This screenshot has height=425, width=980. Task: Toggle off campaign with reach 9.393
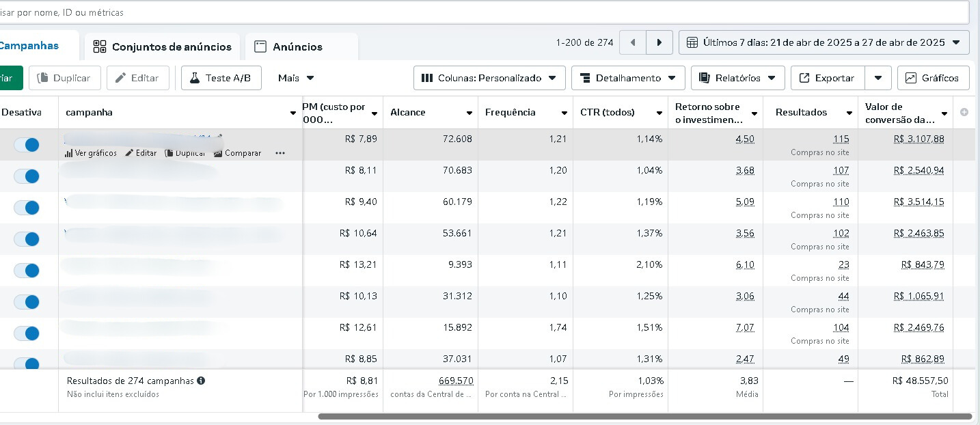point(27,271)
